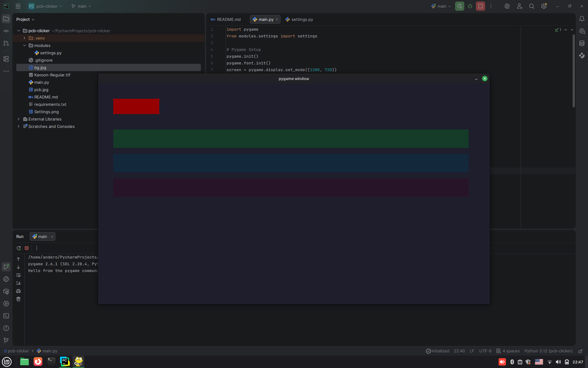Image resolution: width=588 pixels, height=368 pixels.
Task: Clear all Run console output
Action: point(18,299)
